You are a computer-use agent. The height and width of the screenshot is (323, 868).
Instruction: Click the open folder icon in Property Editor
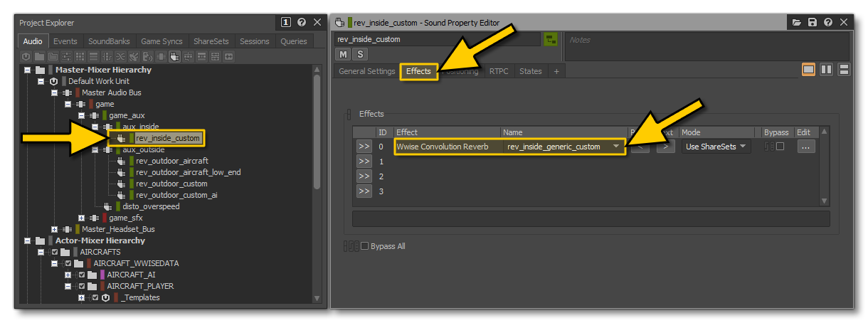click(798, 23)
